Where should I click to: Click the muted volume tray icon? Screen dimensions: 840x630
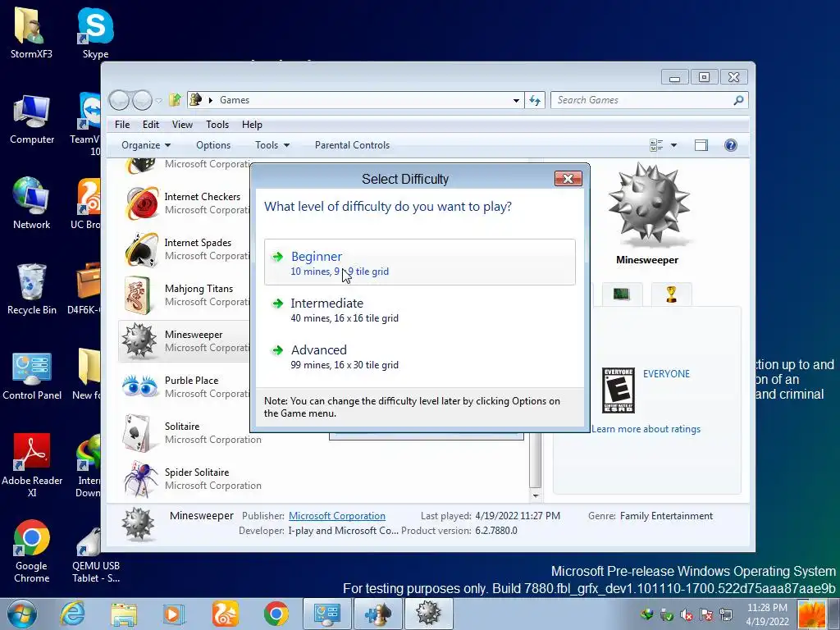click(687, 615)
